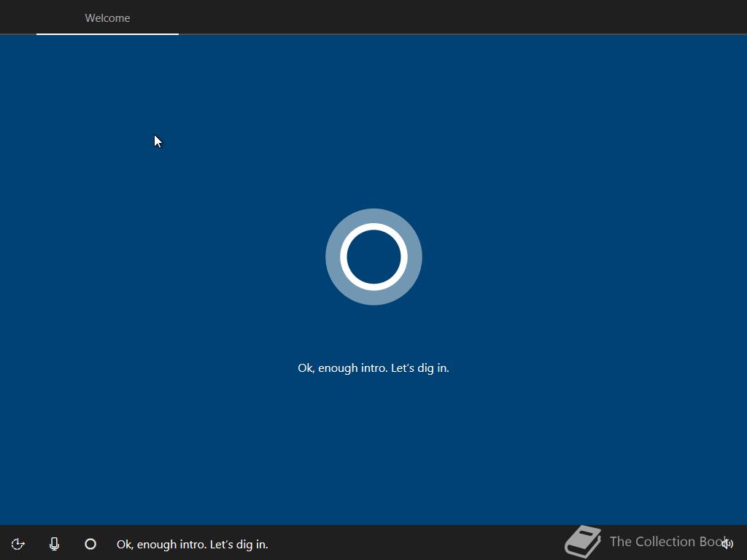Click the small Cortana circle icon
747x560 pixels.
click(90, 544)
